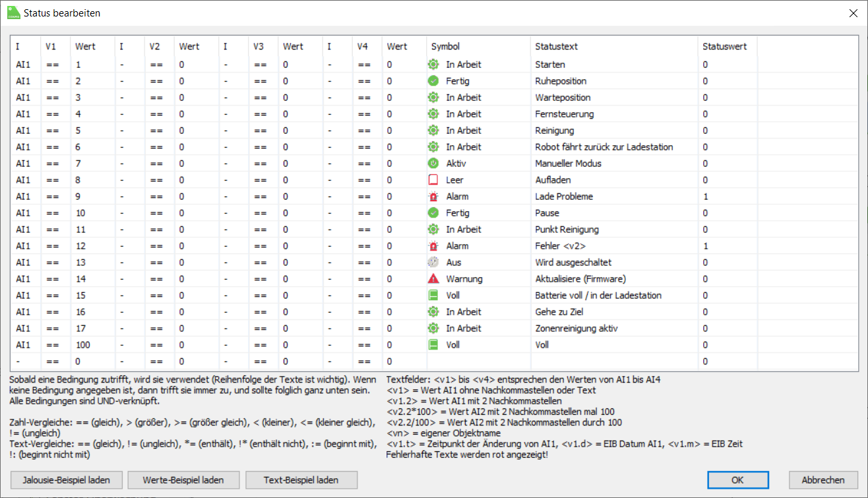Viewport: 868px width, 498px height.
Task: Select the gear icon beside Warteposition
Action: [433, 98]
